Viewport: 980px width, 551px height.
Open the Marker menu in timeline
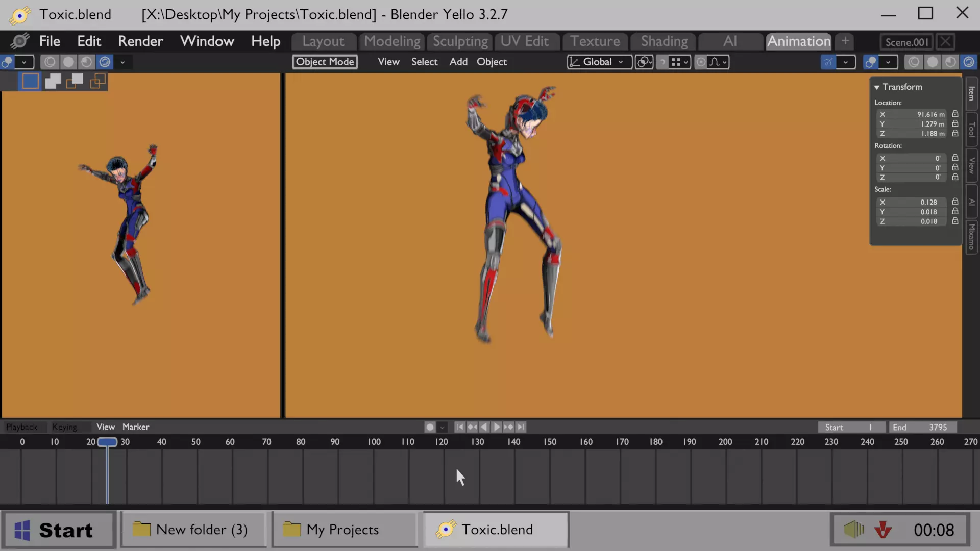tap(136, 427)
